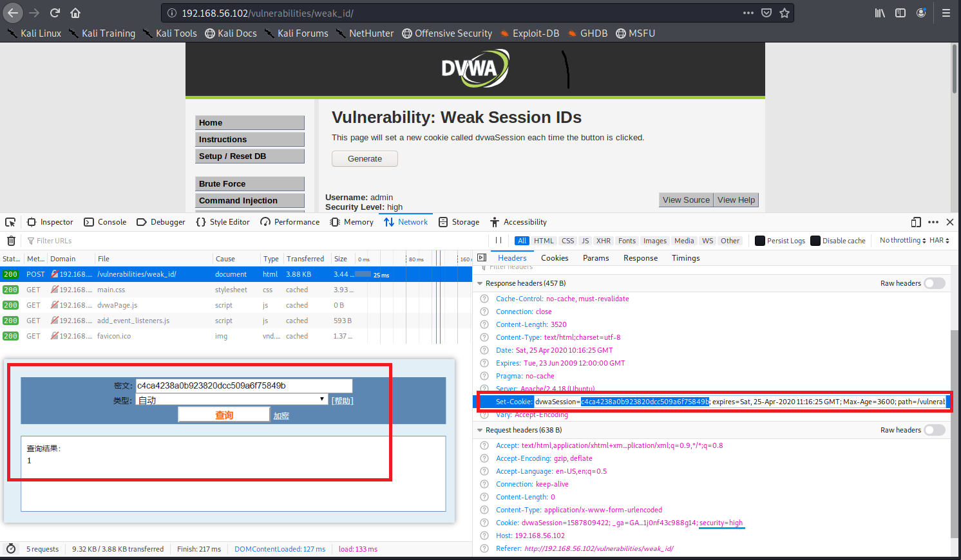This screenshot has width=961, height=560.
Task: Click the View Source button
Action: [x=686, y=200]
